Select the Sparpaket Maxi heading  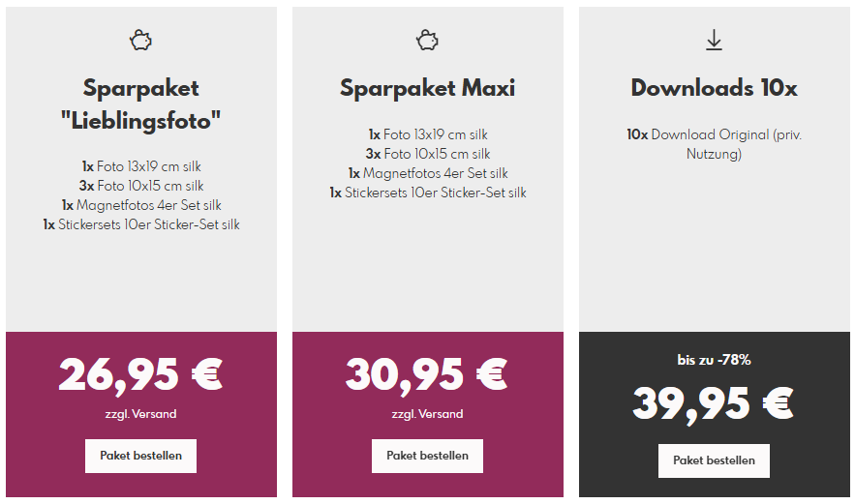click(427, 88)
